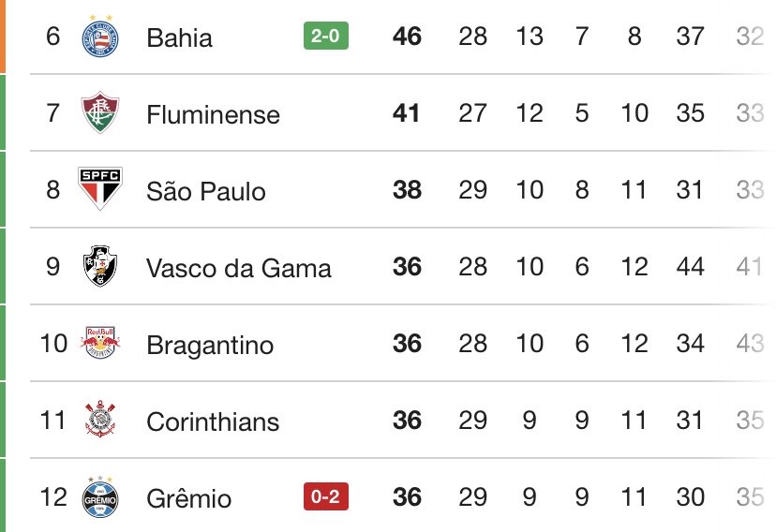Select the Fluminense team name
Screen dimensions: 776x532
(213, 114)
